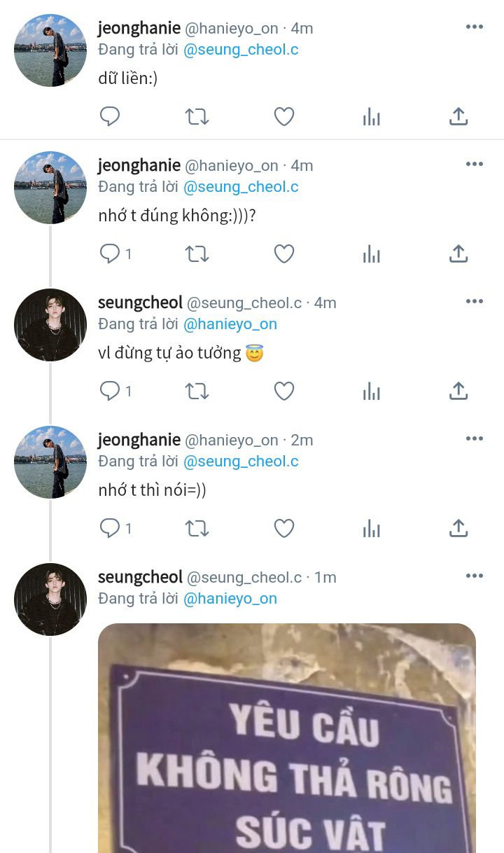504x853 pixels.
Task: Reply to the "dữ liền:)" tweet
Action: point(110,116)
